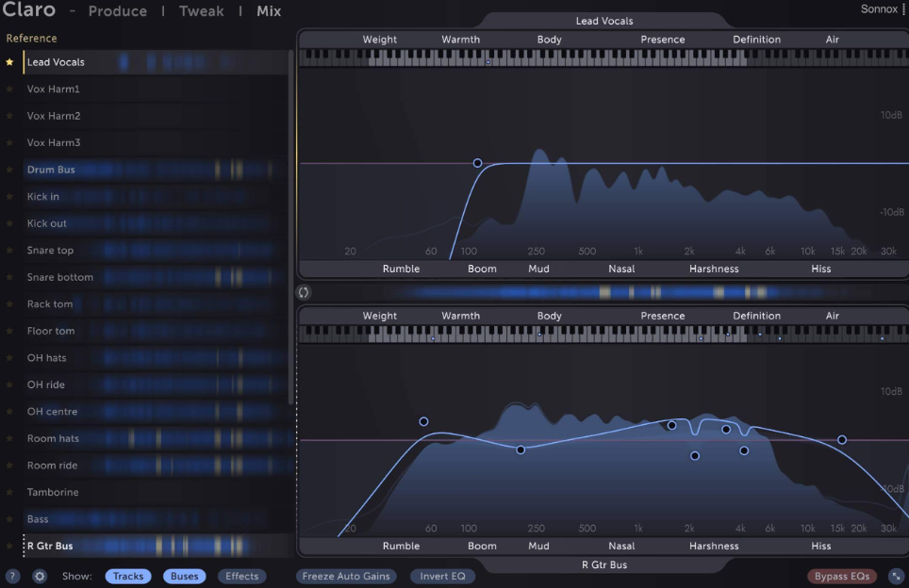This screenshot has height=588, width=909.
Task: Click the Rumble label under the lower EQ
Action: (x=401, y=546)
